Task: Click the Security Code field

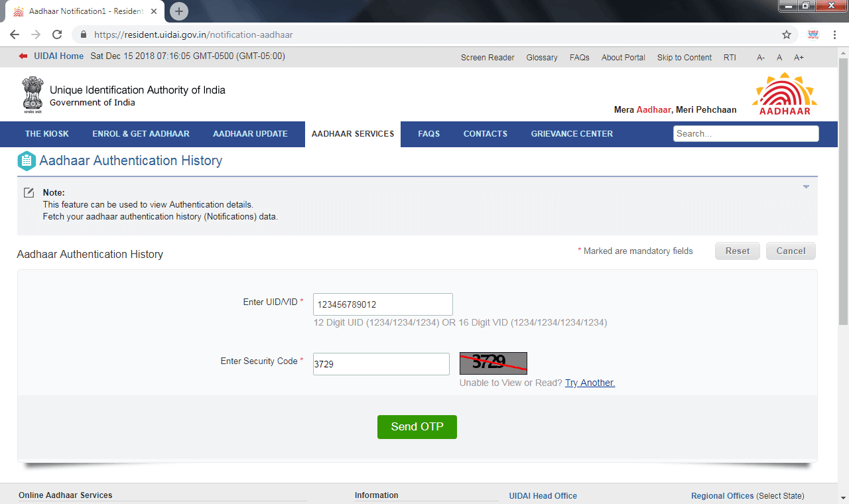Action: coord(381,364)
